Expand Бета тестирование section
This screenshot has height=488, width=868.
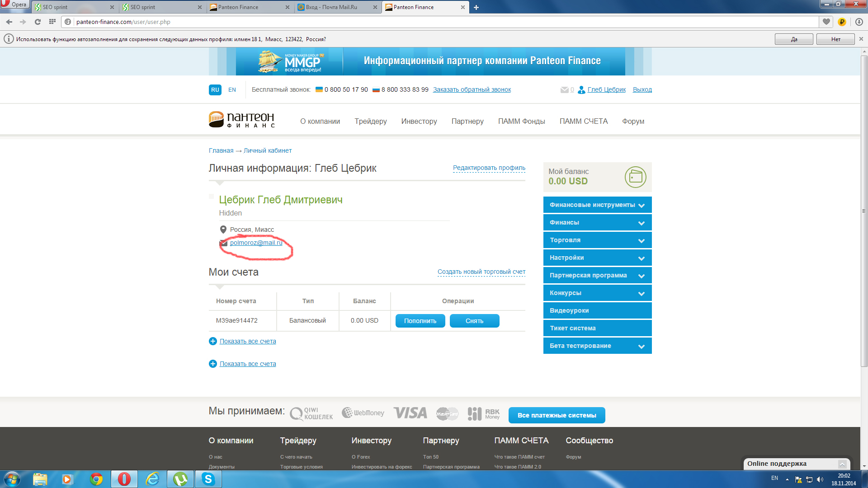(597, 346)
